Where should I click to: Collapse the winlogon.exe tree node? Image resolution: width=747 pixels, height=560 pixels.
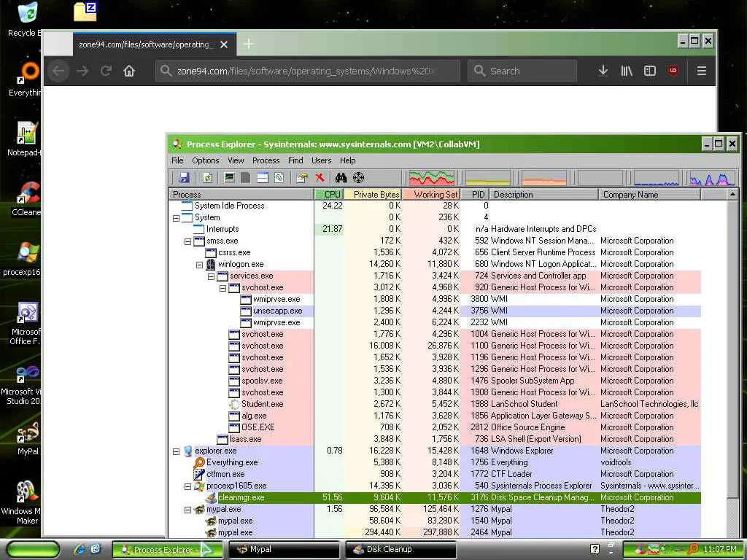point(200,265)
